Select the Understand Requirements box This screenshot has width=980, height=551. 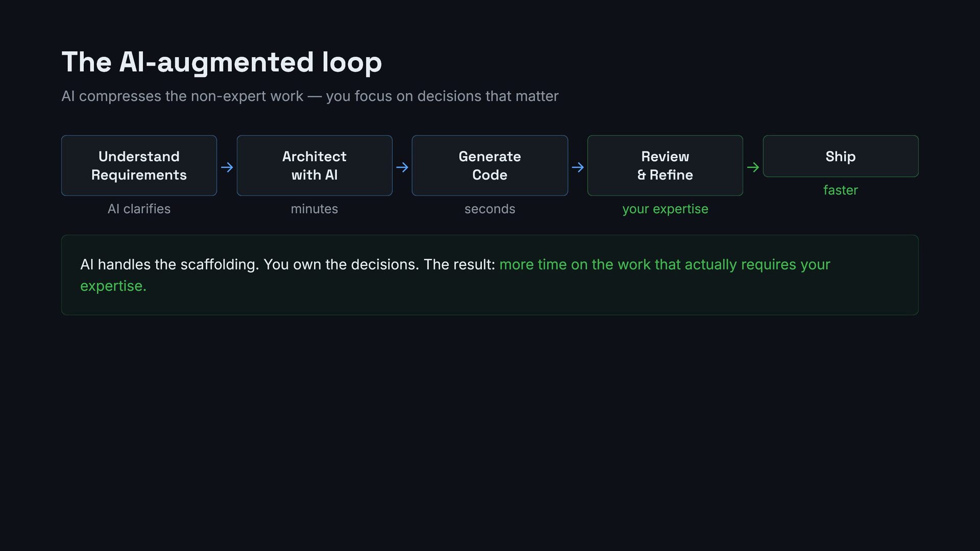[x=139, y=165]
